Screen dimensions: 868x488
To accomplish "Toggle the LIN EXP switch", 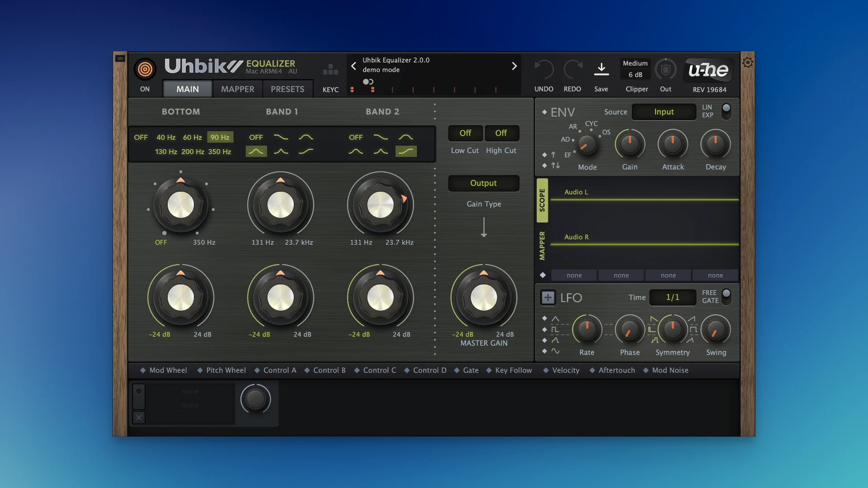I will [726, 111].
